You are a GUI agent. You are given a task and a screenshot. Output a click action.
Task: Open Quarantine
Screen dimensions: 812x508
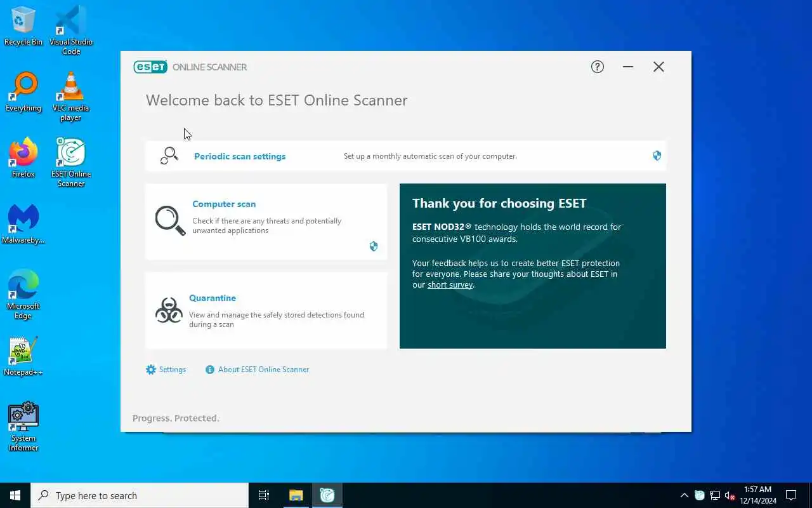click(213, 298)
